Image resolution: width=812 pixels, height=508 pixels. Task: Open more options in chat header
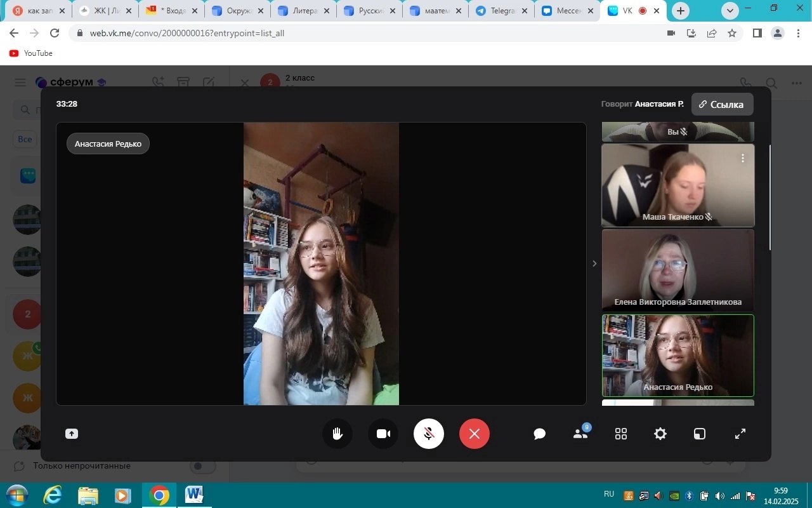797,83
